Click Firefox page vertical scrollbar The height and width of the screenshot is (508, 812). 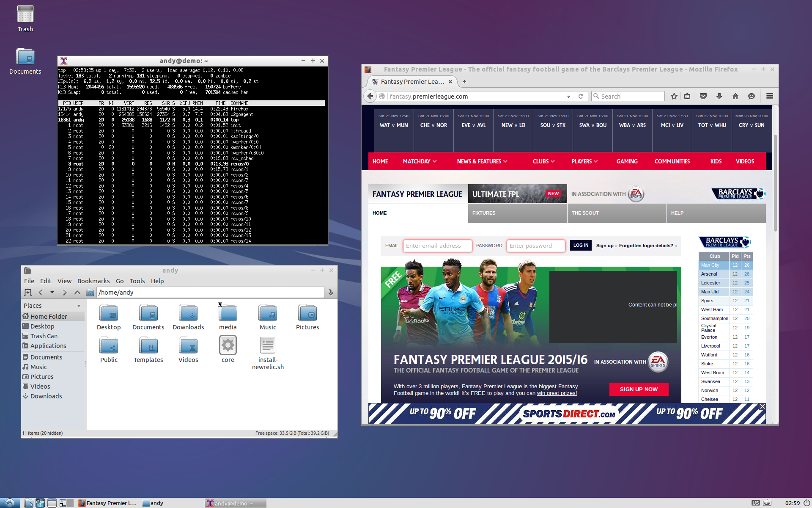[775, 182]
